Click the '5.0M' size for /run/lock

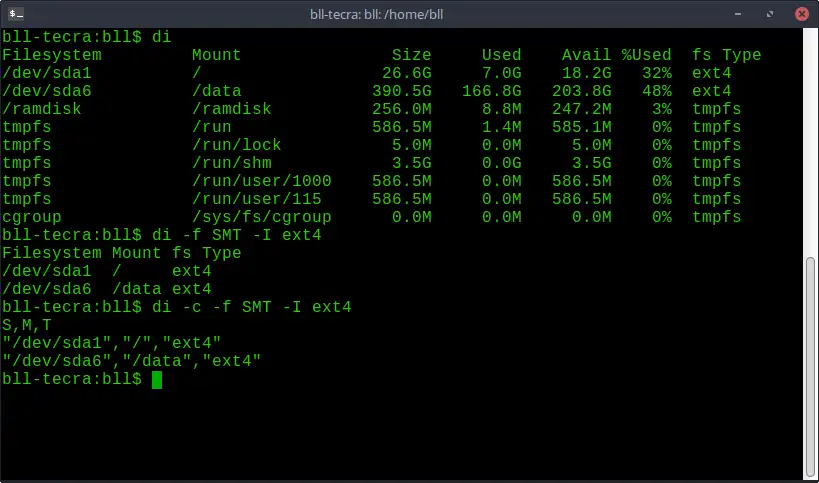click(x=412, y=145)
